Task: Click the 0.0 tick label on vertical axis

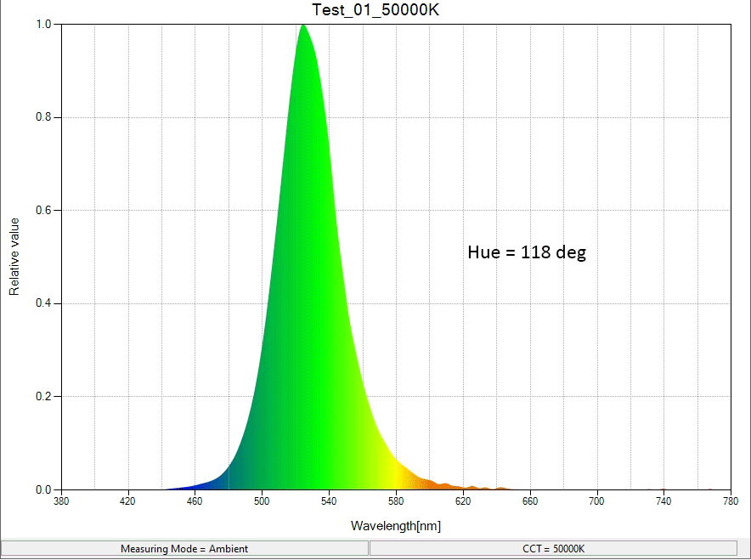Action: (x=43, y=489)
